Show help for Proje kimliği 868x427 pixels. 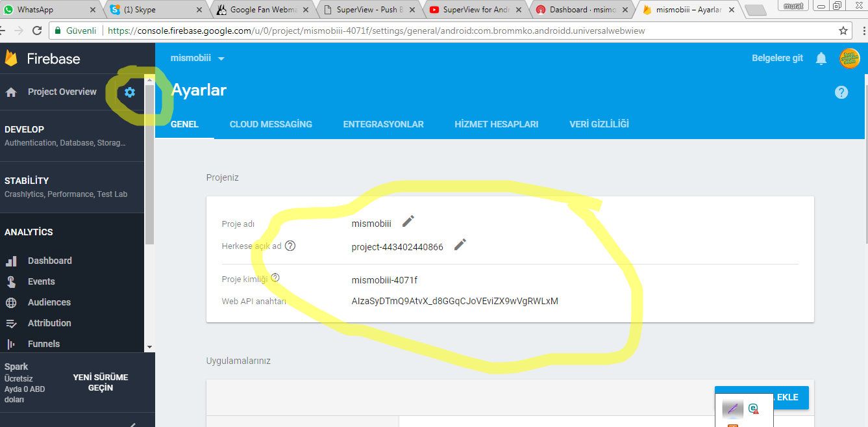tap(275, 278)
